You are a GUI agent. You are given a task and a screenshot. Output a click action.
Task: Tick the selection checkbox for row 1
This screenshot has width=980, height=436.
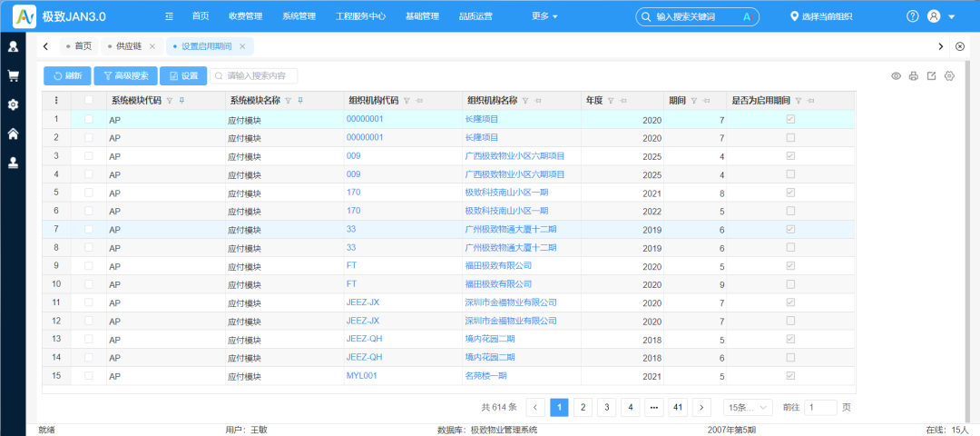pyautogui.click(x=89, y=119)
